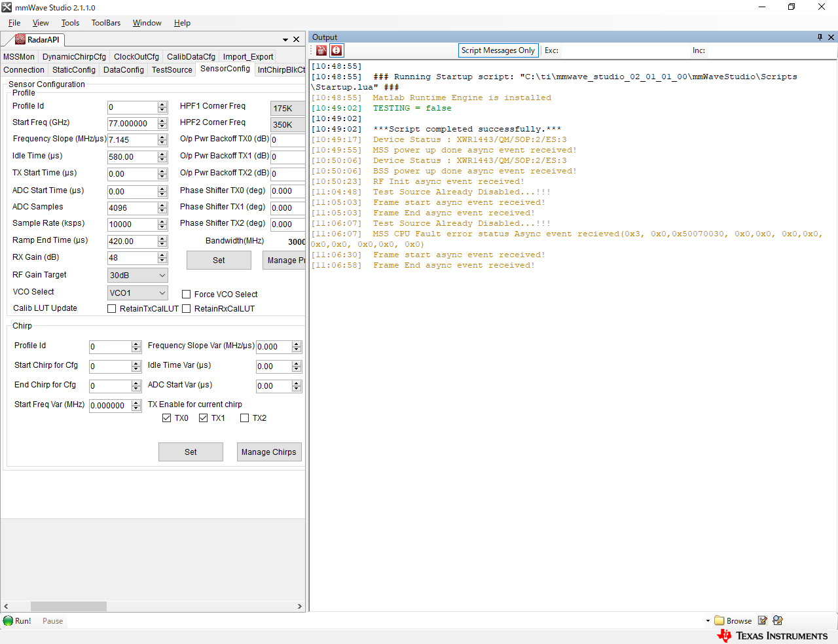
Task: Click the Manage Chirps button
Action: (x=269, y=452)
